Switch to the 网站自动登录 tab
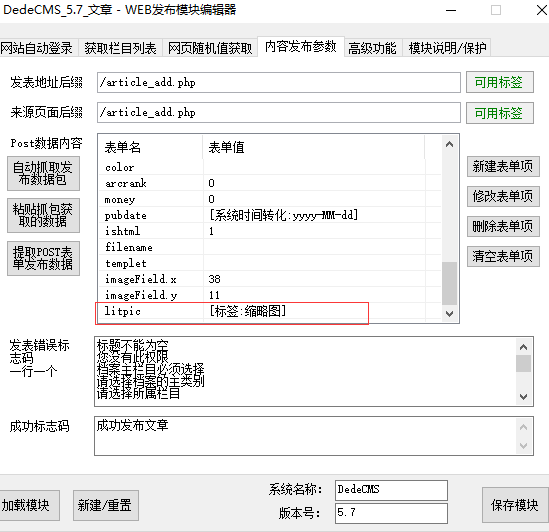This screenshot has height=532, width=549. click(x=37, y=48)
